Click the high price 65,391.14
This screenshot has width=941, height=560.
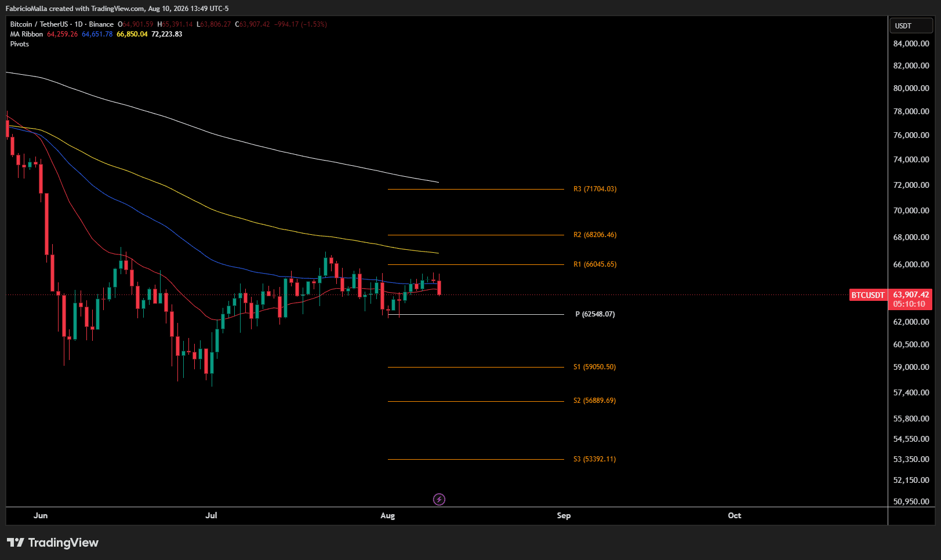[x=177, y=24]
